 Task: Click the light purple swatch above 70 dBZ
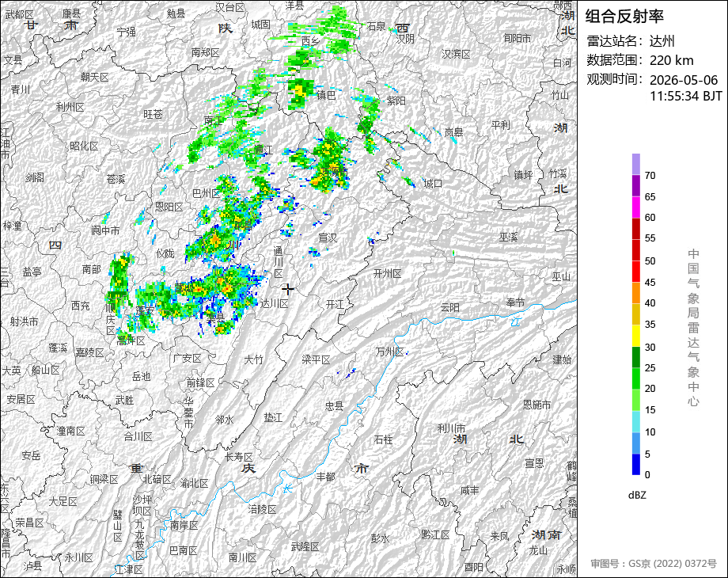tap(636, 164)
